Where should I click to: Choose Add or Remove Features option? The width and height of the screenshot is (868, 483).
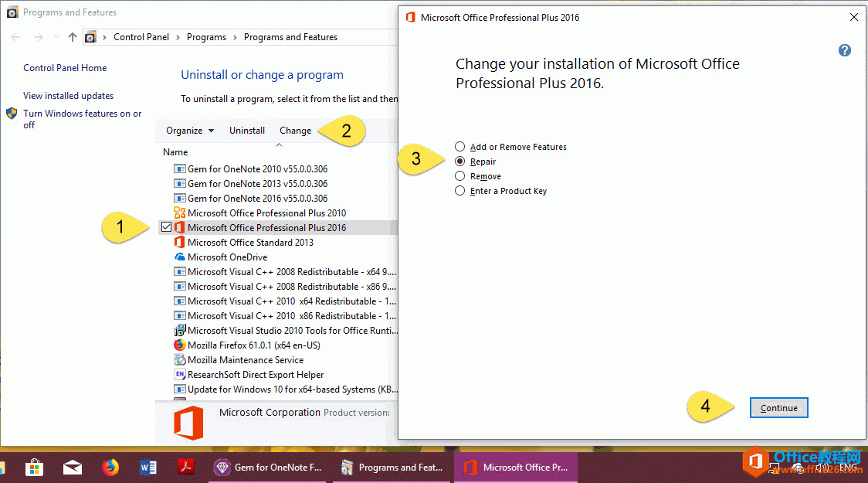pyautogui.click(x=459, y=146)
